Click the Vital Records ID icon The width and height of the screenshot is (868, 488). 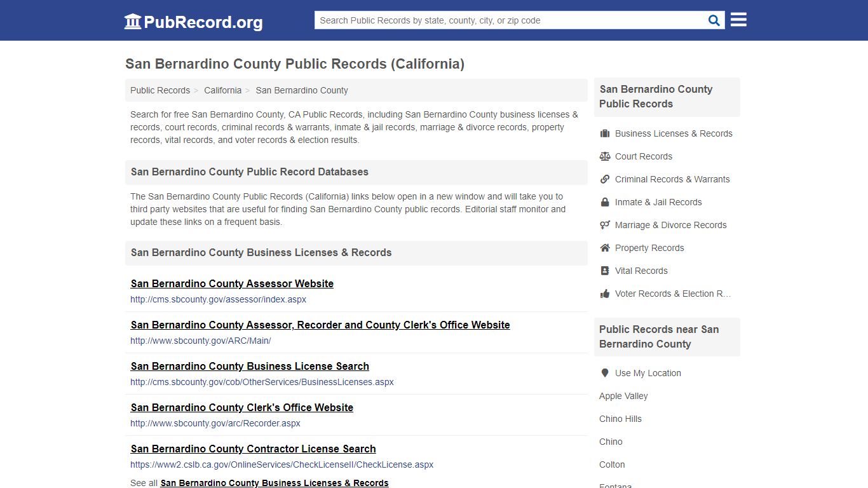pyautogui.click(x=605, y=271)
